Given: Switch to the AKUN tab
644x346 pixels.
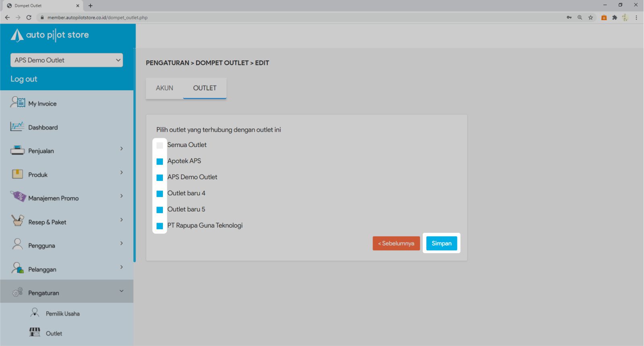Looking at the screenshot, I should click(165, 88).
